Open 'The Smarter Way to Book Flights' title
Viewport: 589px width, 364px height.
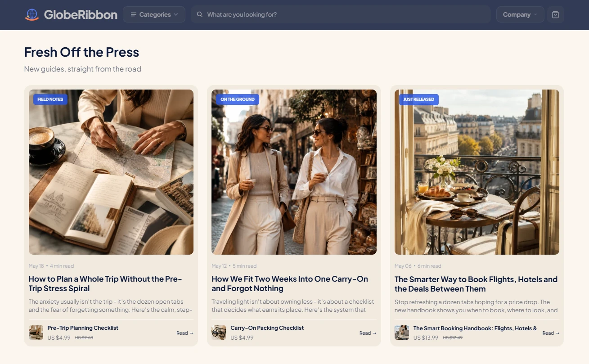tap(476, 284)
